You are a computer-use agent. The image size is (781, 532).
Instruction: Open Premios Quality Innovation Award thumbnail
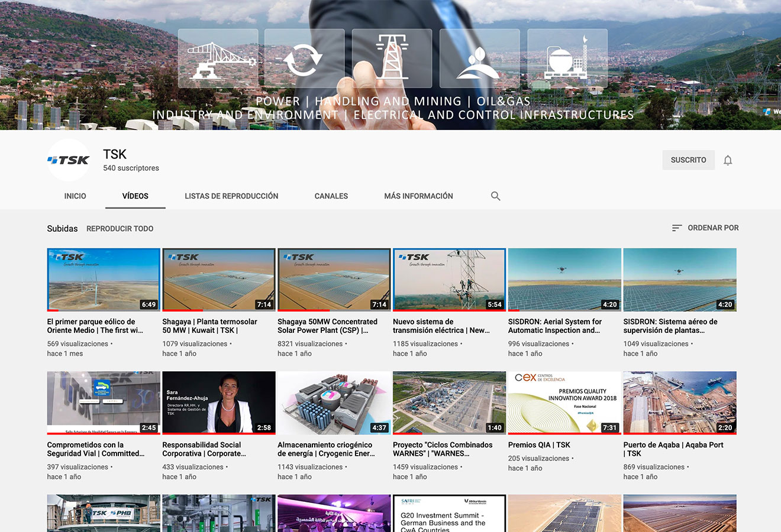point(564,403)
